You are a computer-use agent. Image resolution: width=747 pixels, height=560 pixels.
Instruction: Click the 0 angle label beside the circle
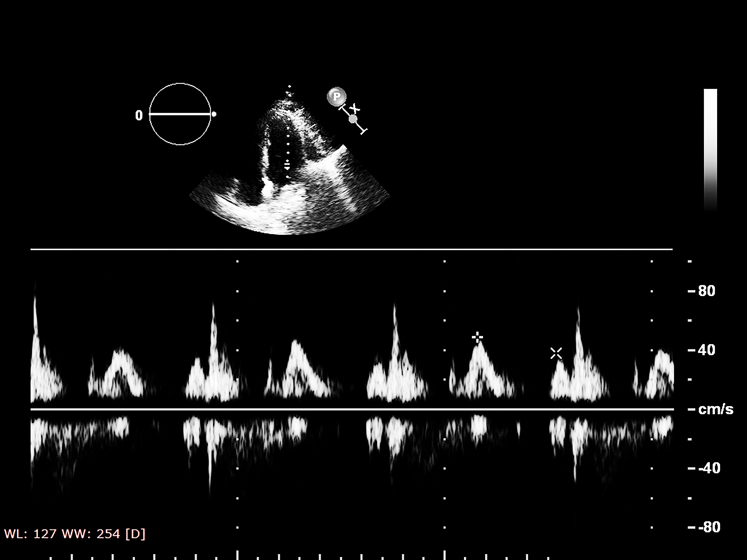[x=139, y=116]
